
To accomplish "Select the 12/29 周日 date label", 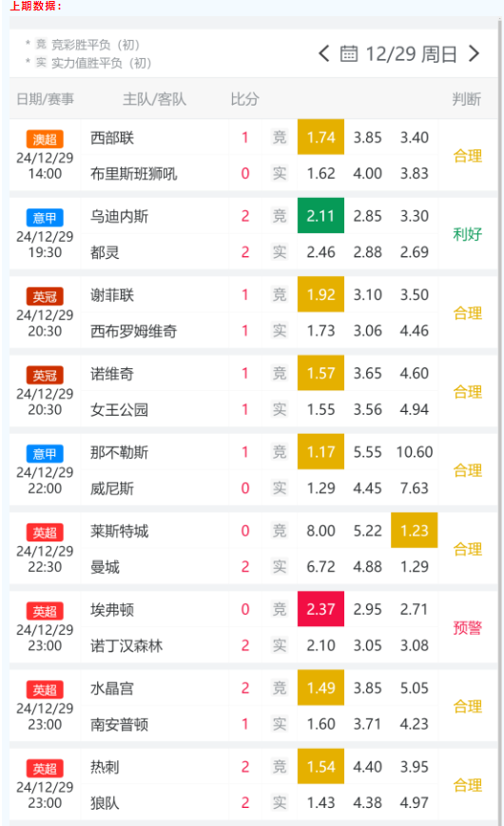I will point(411,53).
